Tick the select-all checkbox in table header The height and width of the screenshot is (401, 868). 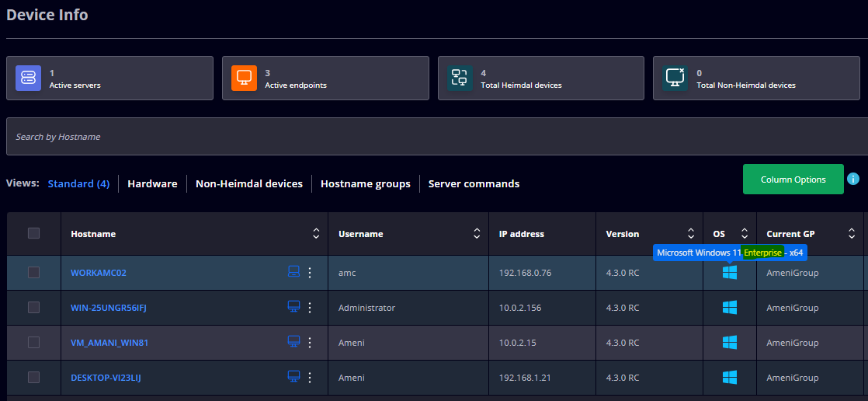pyautogui.click(x=33, y=233)
